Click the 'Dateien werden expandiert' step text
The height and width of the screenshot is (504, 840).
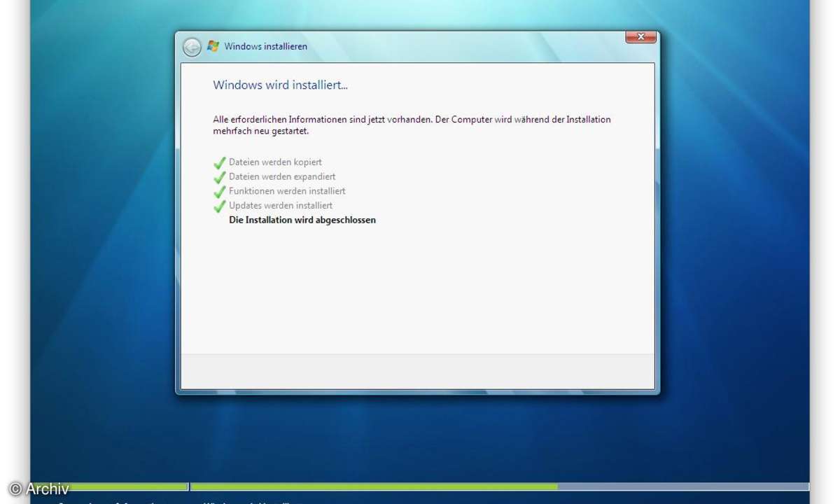[x=282, y=177]
